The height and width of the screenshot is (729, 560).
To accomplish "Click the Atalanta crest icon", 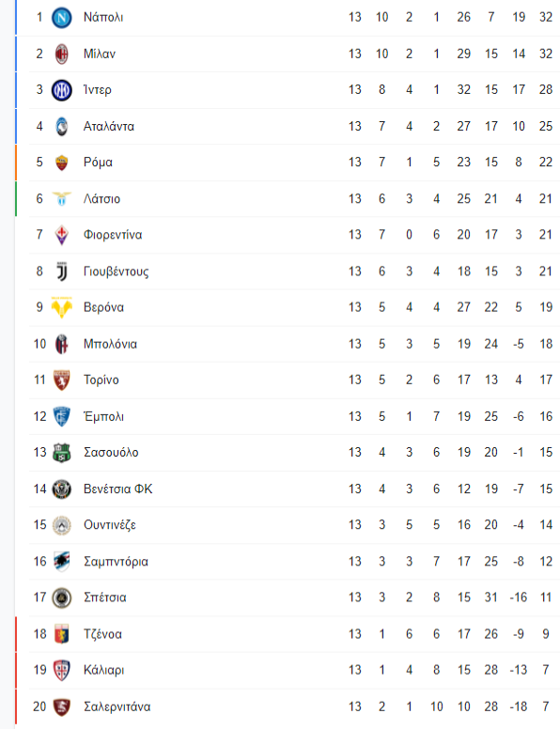I will click(61, 127).
